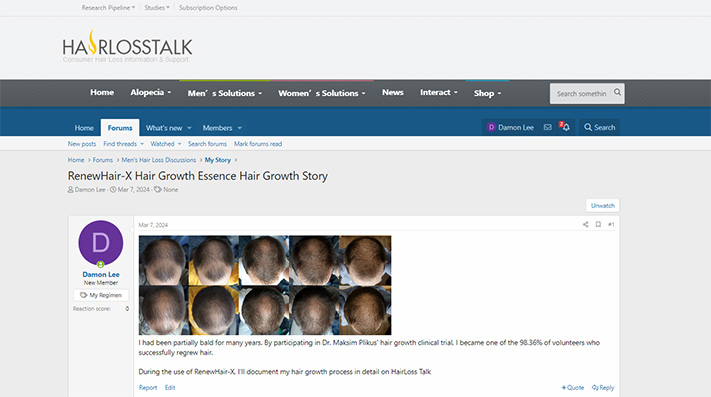Click inside the Search something field
This screenshot has height=397, width=711.
581,93
